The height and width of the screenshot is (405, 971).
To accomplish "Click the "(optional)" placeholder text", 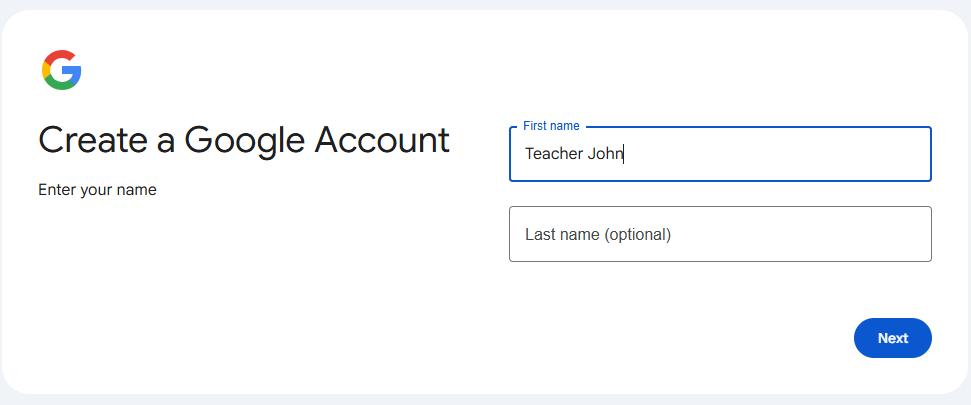I will pyautogui.click(x=638, y=235).
